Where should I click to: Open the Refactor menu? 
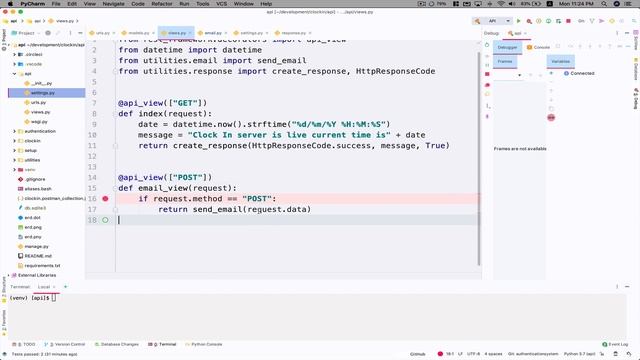point(162,4)
